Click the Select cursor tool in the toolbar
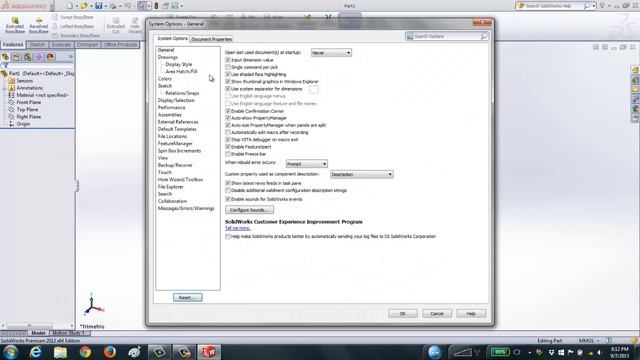Screen dimensions: 640x360 coord(141,6)
